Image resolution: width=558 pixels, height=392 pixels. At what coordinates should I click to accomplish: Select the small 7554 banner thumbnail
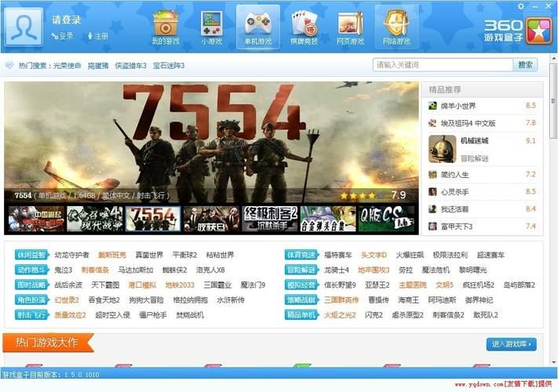153,219
